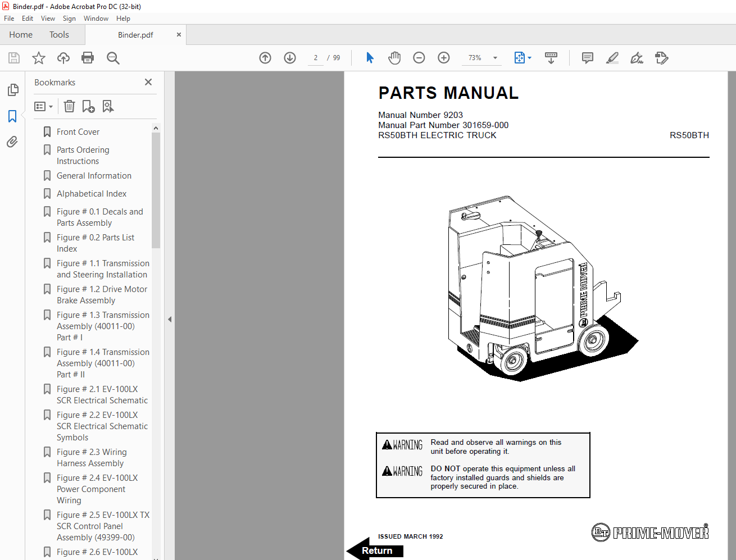
Task: Go to next page arrow
Action: (290, 58)
